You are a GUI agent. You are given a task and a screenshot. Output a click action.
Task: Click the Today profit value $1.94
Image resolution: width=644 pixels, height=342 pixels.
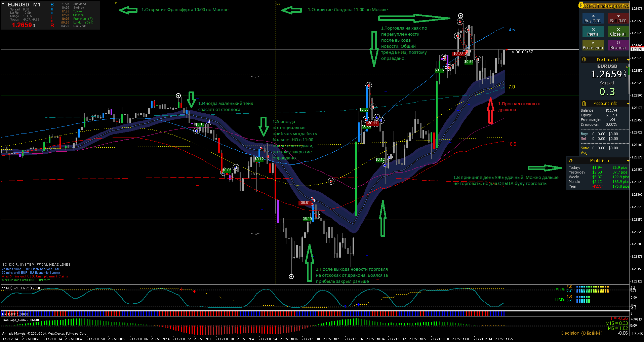pos(597,167)
